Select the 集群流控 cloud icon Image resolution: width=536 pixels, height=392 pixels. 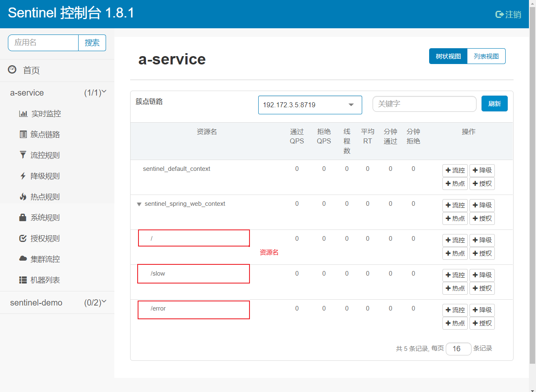[x=23, y=259]
